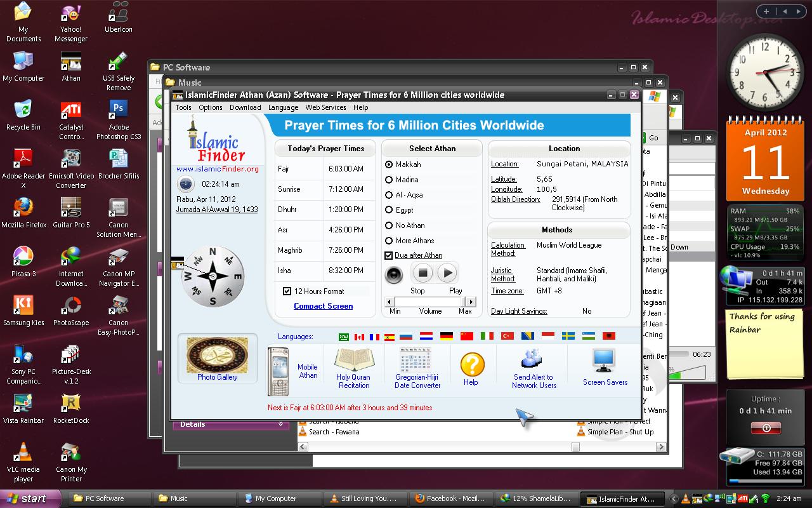This screenshot has height=508, width=812.
Task: Click the speaker icon under Select Athan
Action: tap(394, 275)
